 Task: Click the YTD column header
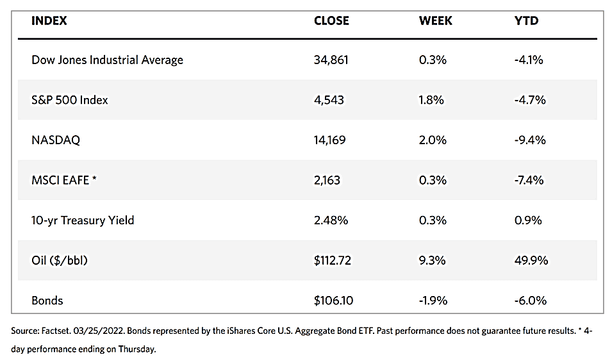(x=526, y=21)
